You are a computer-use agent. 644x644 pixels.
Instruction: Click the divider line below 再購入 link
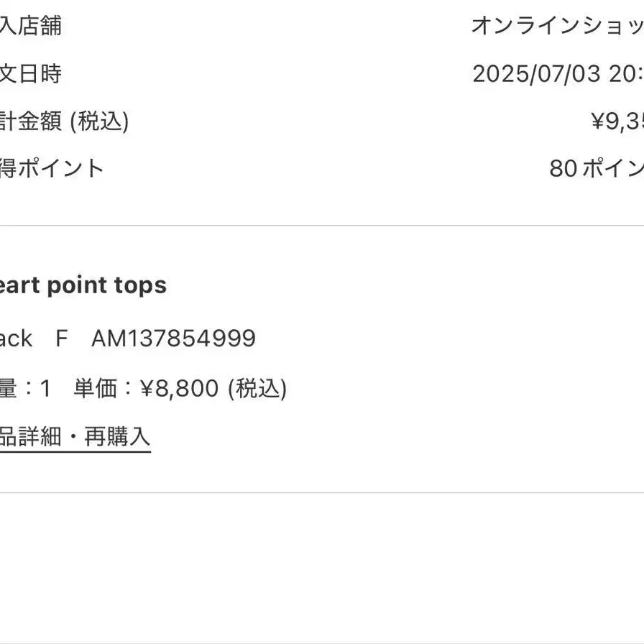pos(322,492)
